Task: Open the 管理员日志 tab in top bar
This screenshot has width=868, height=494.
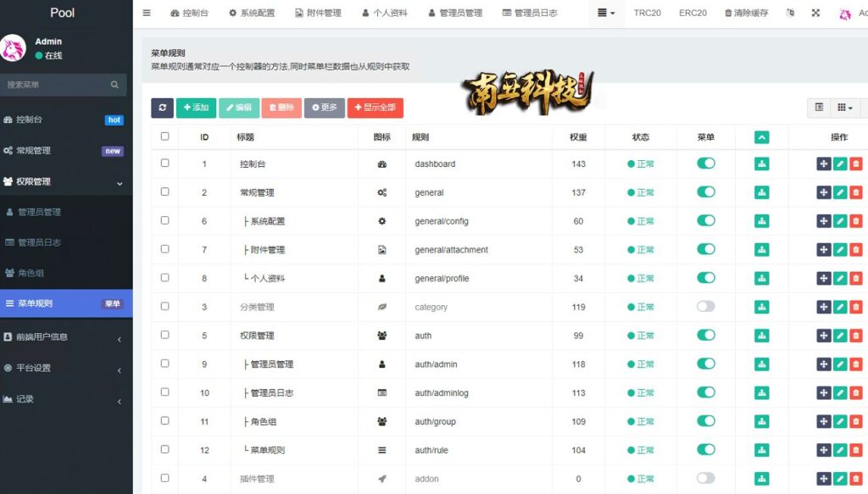Action: (530, 13)
